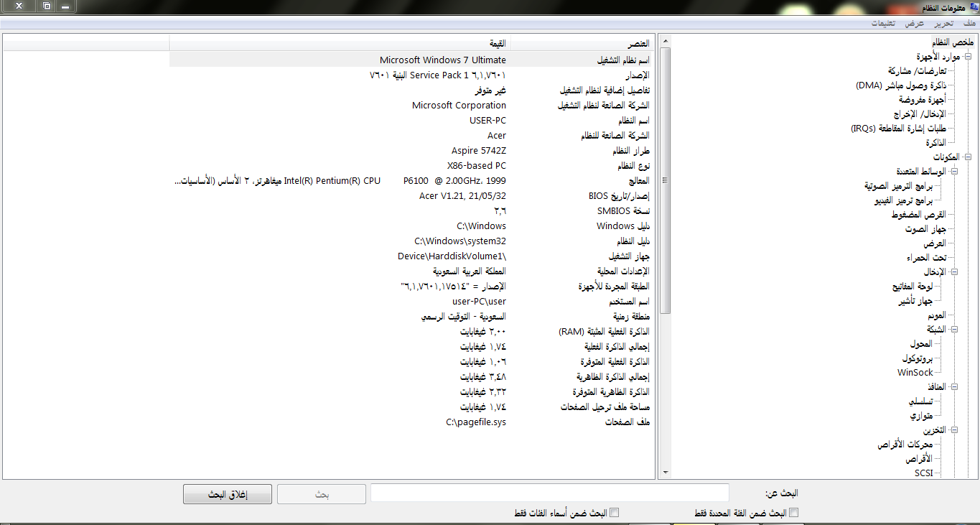
Task: Click the user-PC\user value
Action: 479,302
